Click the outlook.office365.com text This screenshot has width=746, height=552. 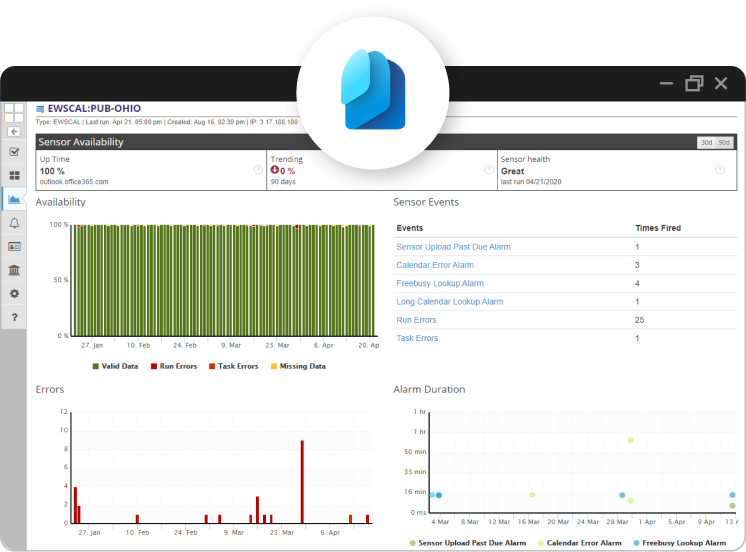(74, 182)
